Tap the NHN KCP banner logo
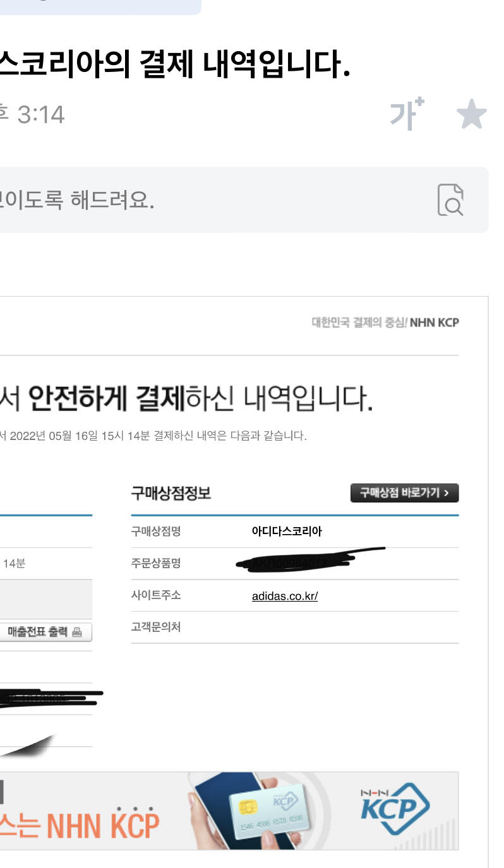 pos(395,809)
